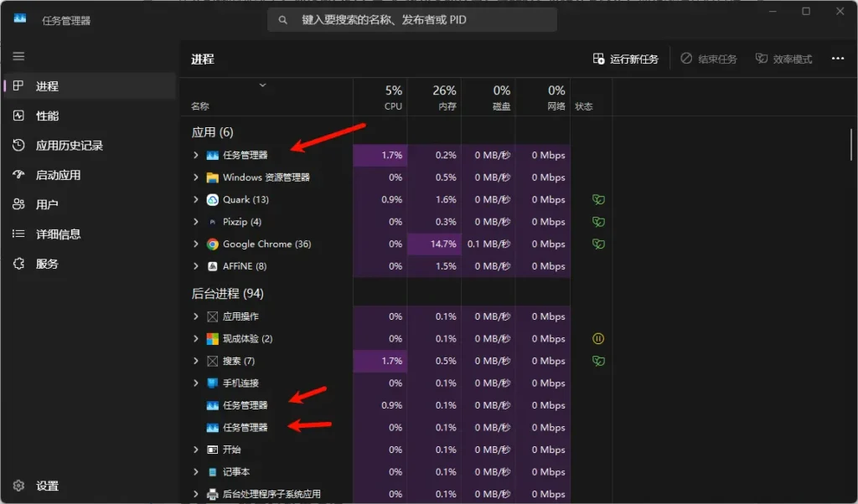Open the 性能 (Performance) sidebar icon
The height and width of the screenshot is (504, 858).
pyautogui.click(x=17, y=116)
